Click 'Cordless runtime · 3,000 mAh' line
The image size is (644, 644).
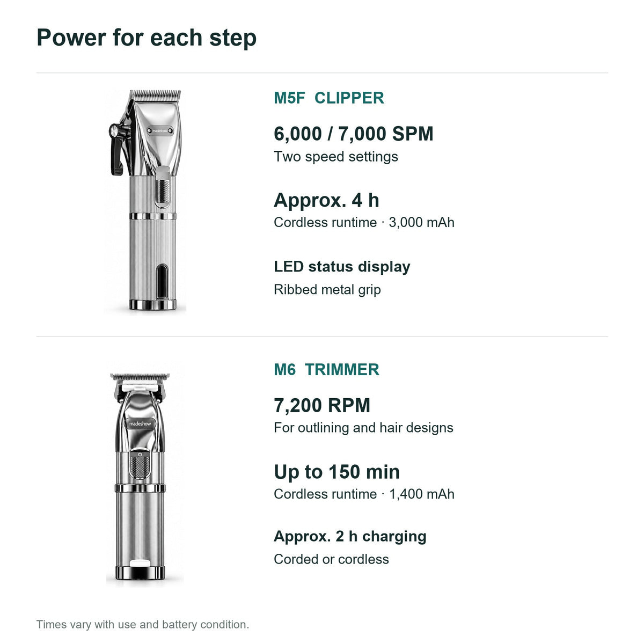(364, 222)
